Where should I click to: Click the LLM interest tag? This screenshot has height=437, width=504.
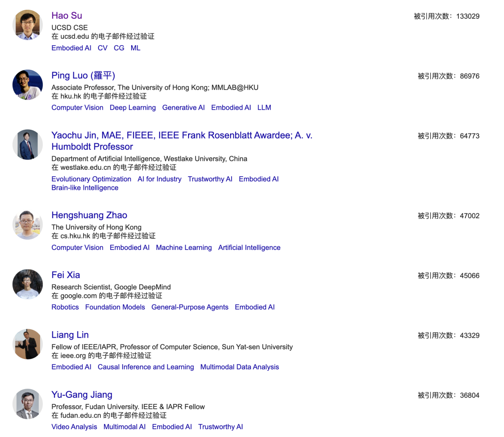point(264,108)
